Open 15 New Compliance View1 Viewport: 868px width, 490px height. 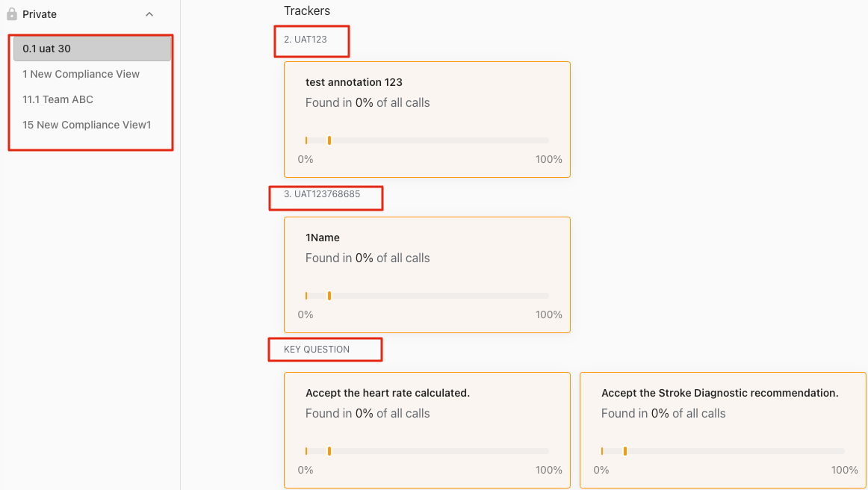(x=87, y=125)
